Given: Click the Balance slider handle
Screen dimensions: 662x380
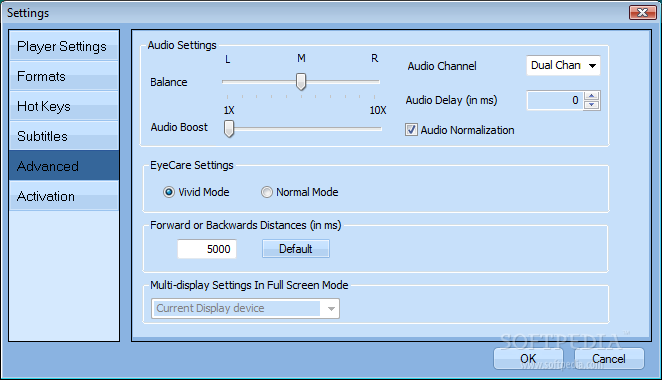Looking at the screenshot, I should coord(301,81).
